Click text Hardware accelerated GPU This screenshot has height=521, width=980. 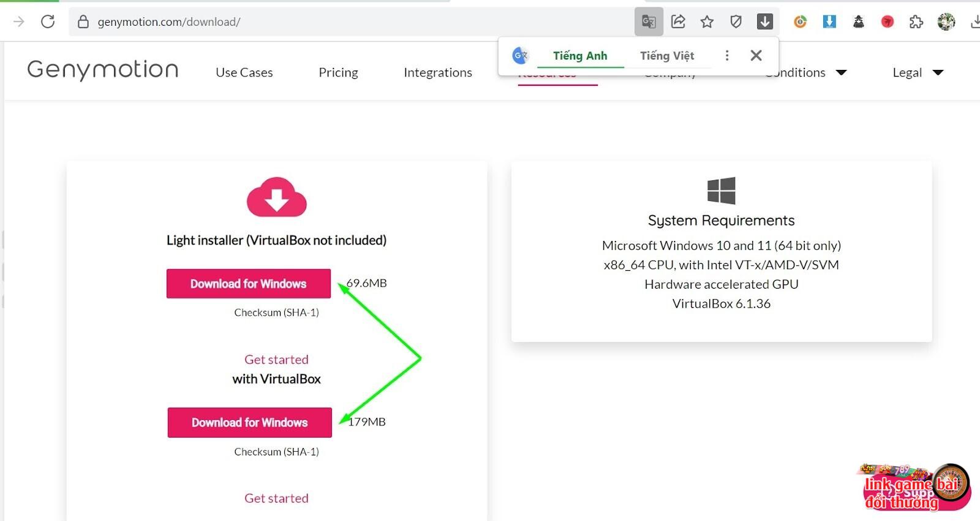(x=722, y=284)
